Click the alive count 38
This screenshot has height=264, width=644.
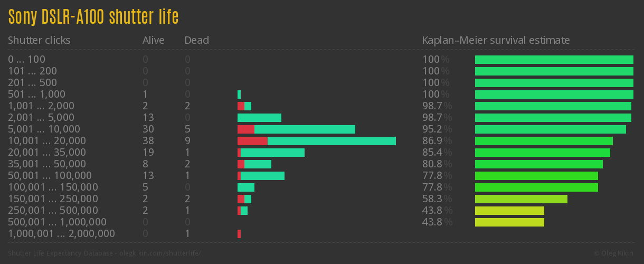pyautogui.click(x=148, y=141)
